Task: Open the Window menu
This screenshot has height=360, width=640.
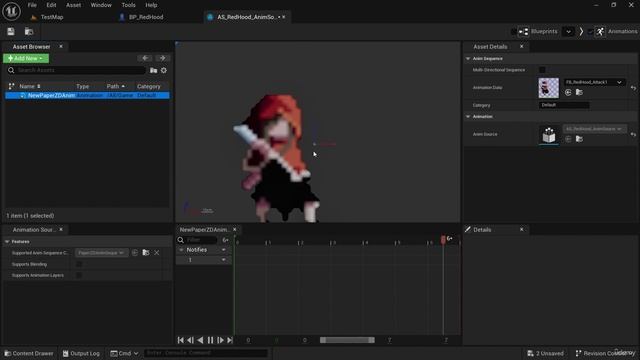Action: point(101,5)
